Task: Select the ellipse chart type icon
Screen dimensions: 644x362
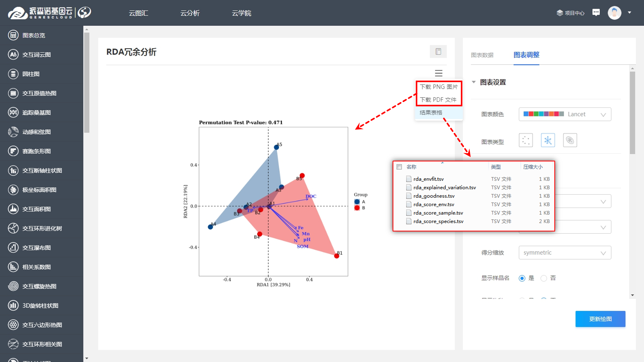Action: click(x=570, y=140)
